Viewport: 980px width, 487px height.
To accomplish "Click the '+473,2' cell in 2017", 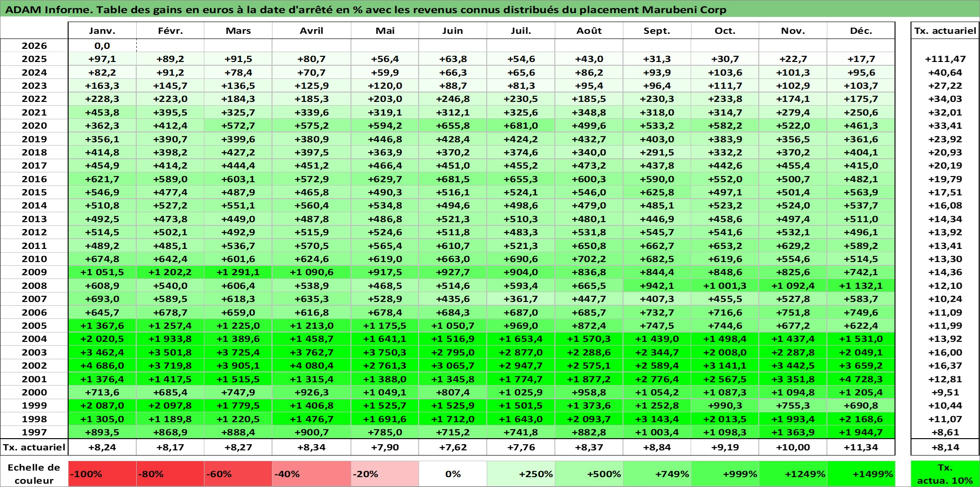I will coord(589,165).
